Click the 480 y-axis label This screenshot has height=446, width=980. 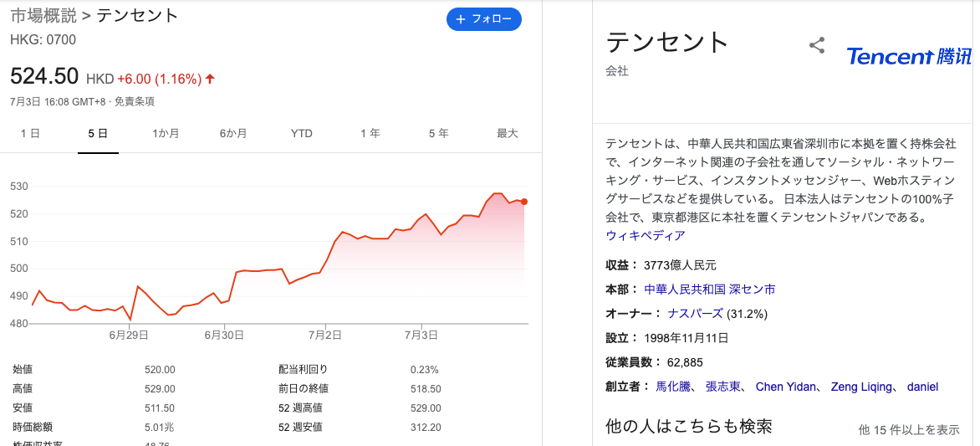[20, 324]
